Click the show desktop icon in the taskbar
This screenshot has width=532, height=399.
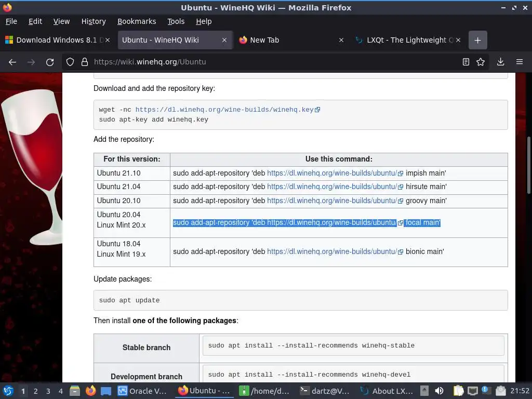click(x=106, y=391)
